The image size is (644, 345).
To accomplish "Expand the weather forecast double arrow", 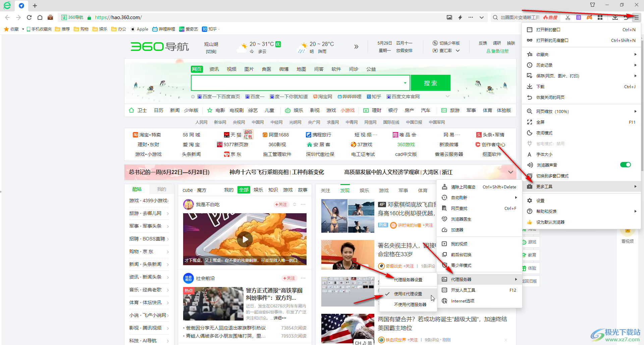I will [x=356, y=47].
